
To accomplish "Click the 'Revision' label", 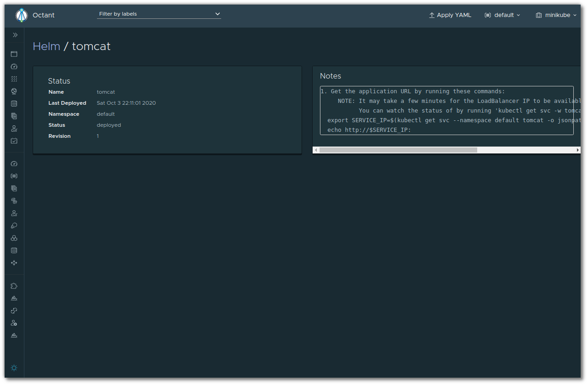I will 59,136.
